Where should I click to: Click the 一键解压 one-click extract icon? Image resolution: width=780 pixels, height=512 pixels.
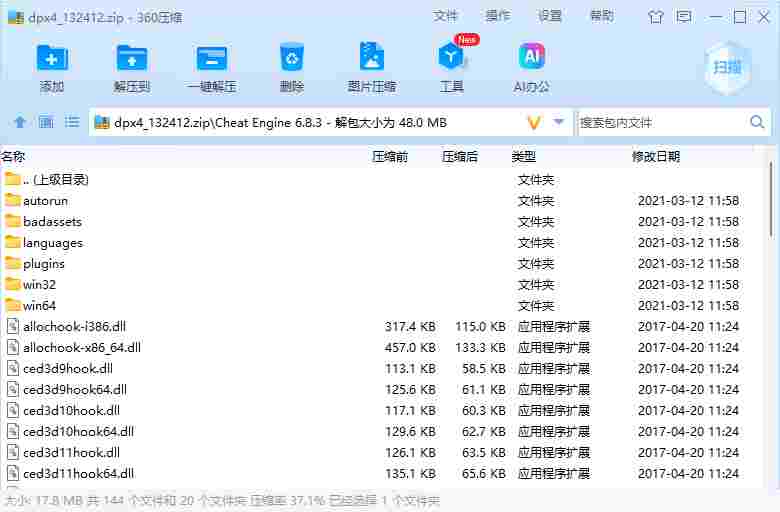[212, 58]
